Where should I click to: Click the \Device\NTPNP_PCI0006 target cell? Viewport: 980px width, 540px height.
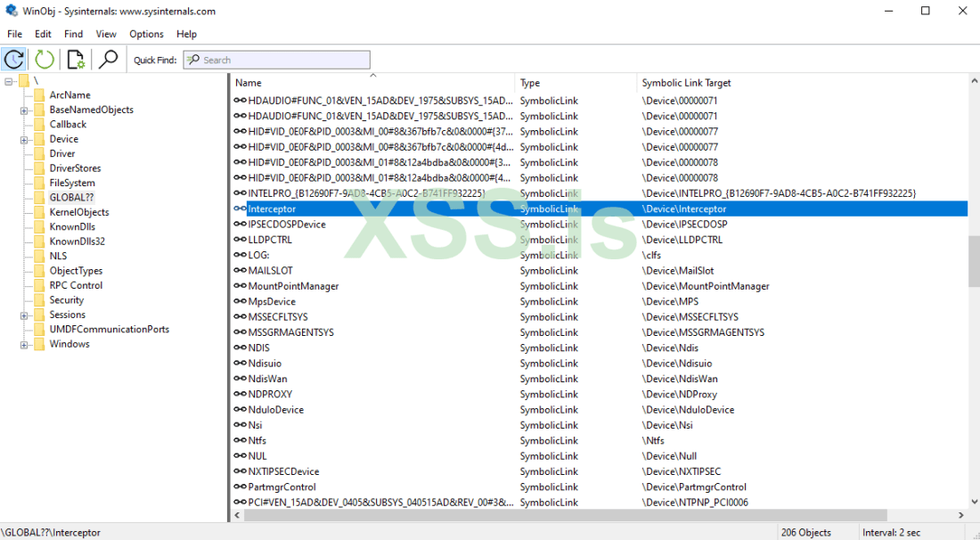pos(695,503)
